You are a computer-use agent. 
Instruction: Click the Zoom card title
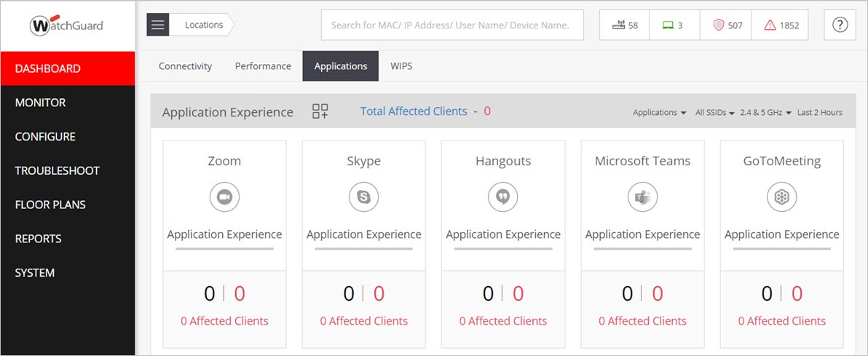click(x=224, y=161)
